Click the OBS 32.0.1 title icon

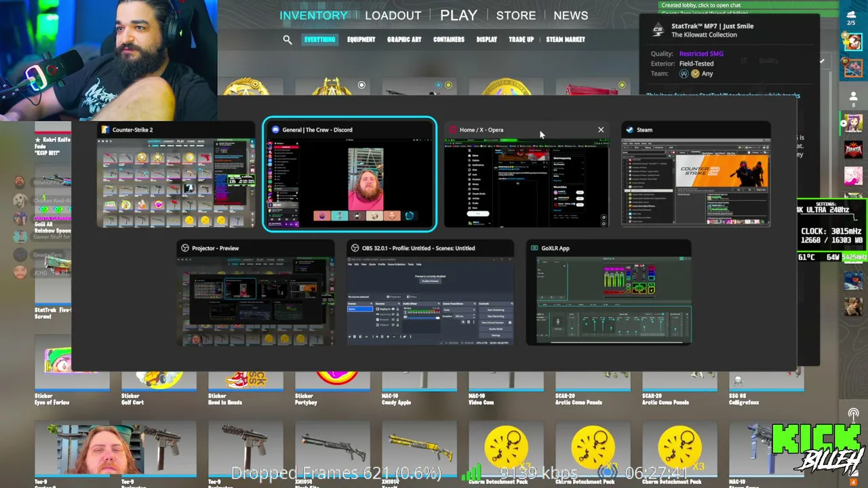pos(355,248)
